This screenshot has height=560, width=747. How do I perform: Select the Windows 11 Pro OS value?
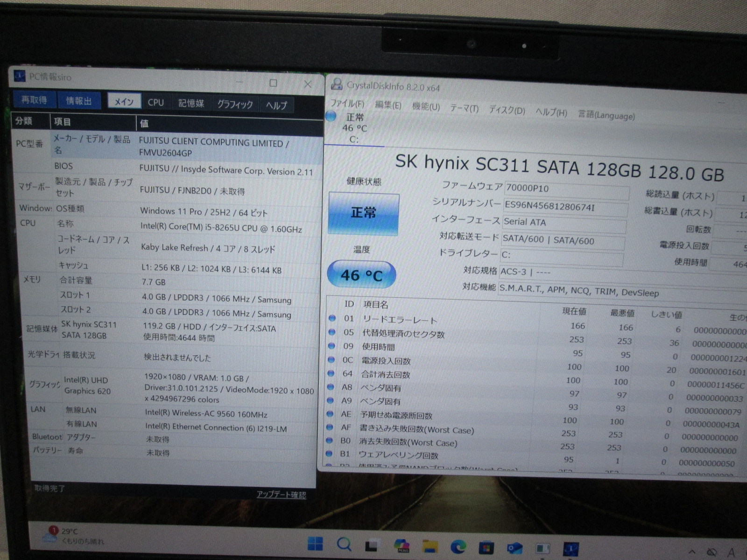[x=204, y=213]
